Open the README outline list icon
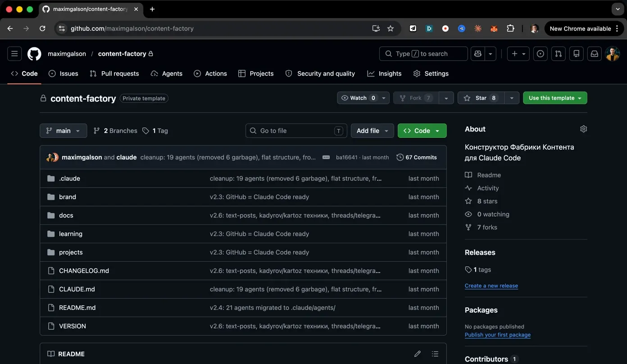 coord(435,354)
